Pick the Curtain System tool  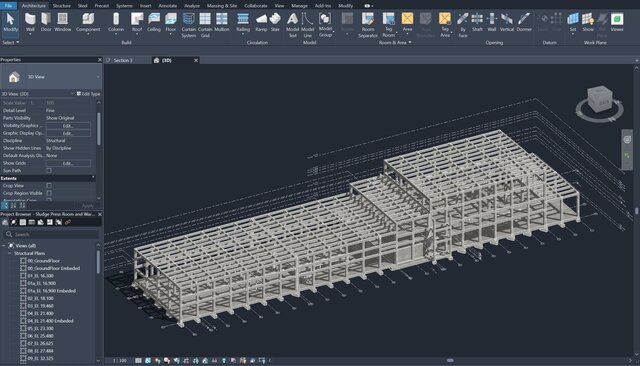(189, 25)
